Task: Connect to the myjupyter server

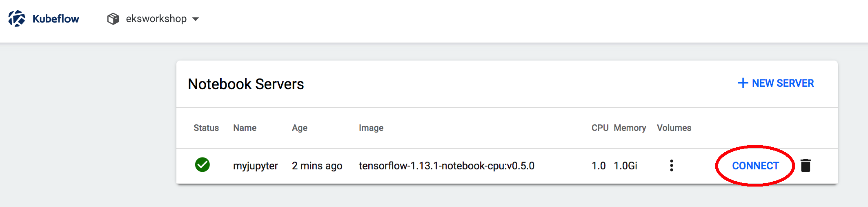Action: click(755, 166)
